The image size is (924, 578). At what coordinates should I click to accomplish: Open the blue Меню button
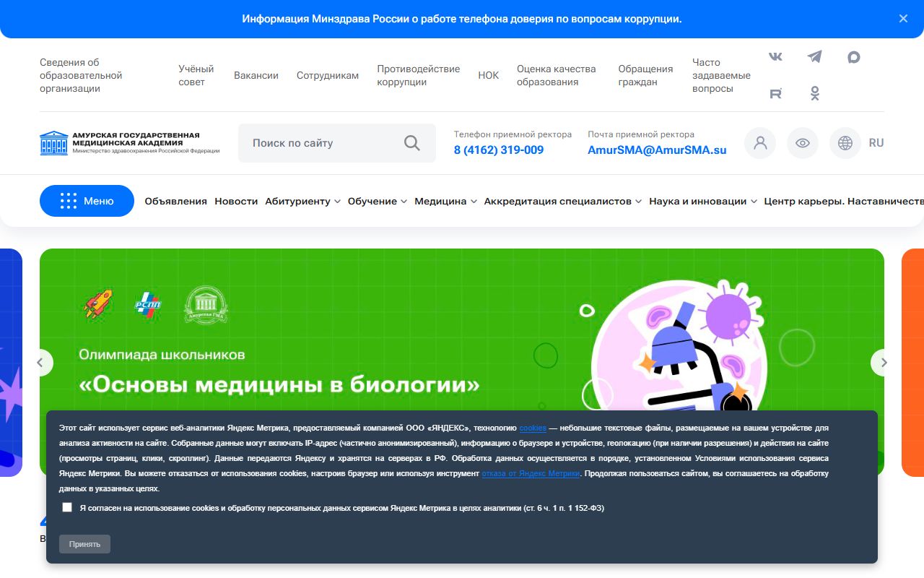[x=87, y=201]
